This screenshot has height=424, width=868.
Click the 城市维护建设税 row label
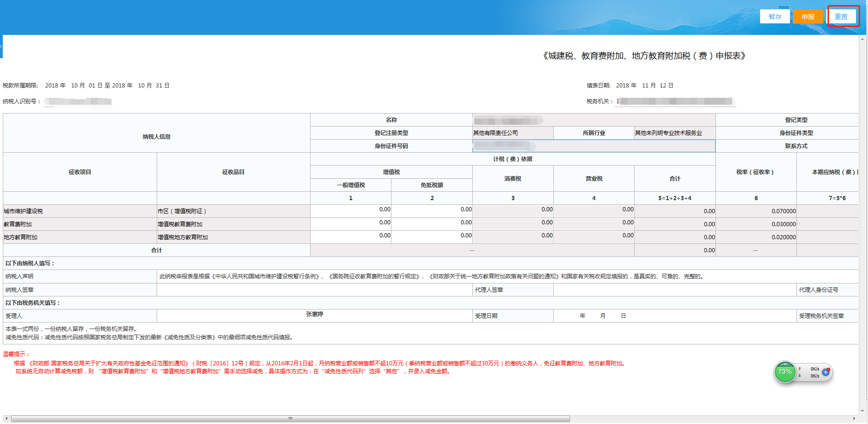pyautogui.click(x=80, y=211)
